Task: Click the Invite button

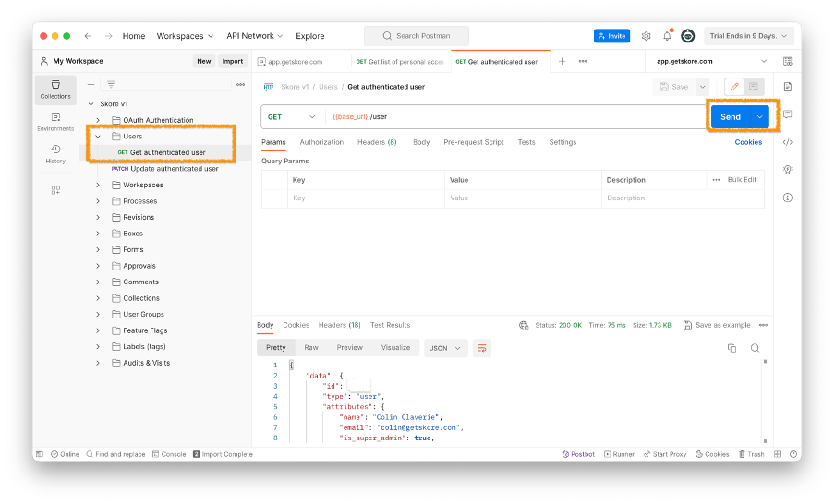Action: [611, 36]
